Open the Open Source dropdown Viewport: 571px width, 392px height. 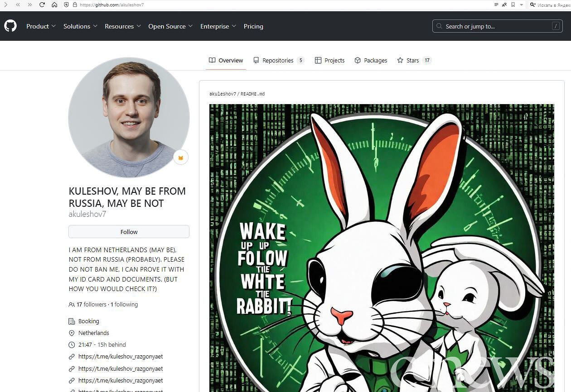(170, 26)
